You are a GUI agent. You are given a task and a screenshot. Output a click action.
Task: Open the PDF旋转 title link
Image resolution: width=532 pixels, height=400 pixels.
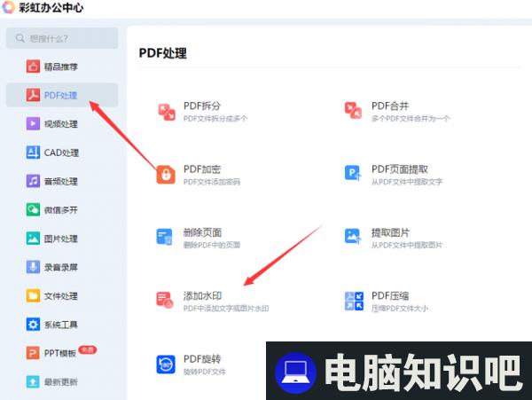(x=202, y=358)
